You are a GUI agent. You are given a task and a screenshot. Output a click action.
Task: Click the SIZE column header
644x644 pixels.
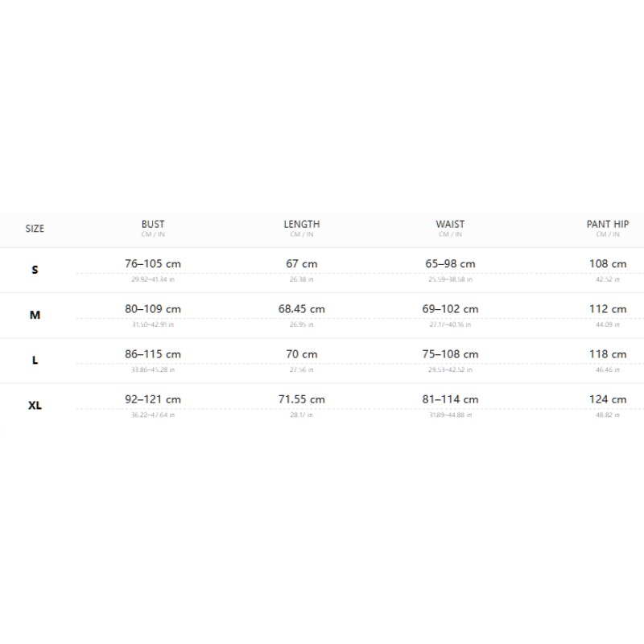pos(35,229)
